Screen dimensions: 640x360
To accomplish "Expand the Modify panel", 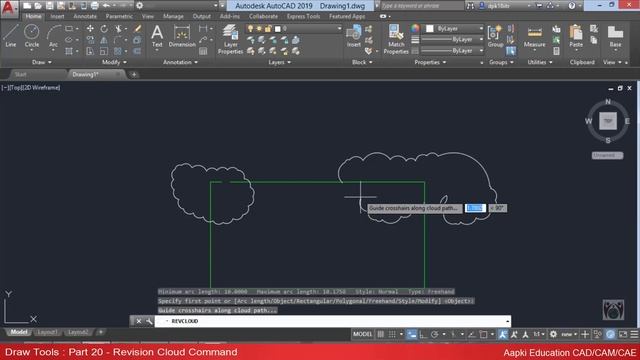I will [114, 62].
